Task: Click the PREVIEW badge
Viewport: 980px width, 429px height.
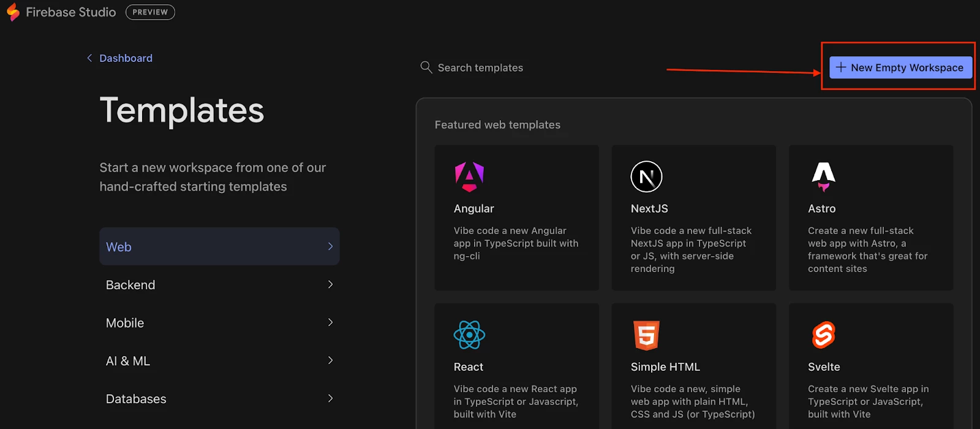Action: 150,12
